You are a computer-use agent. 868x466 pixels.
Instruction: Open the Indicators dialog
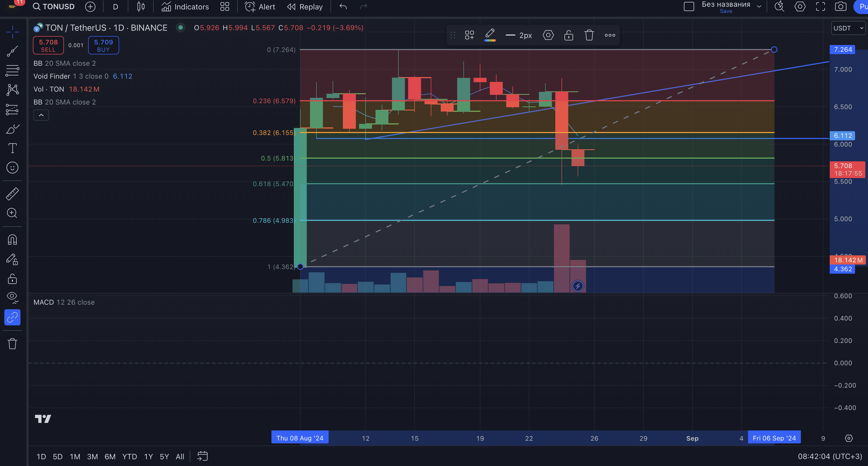tap(185, 7)
